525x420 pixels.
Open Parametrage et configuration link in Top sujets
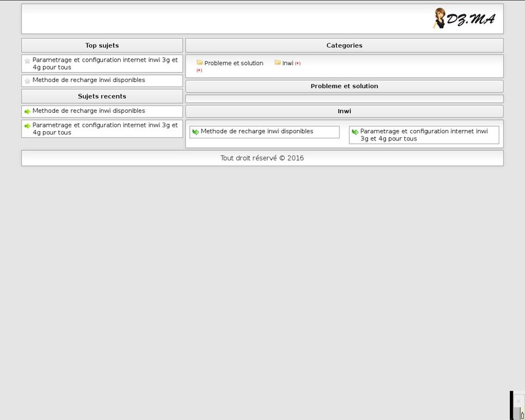click(x=105, y=64)
